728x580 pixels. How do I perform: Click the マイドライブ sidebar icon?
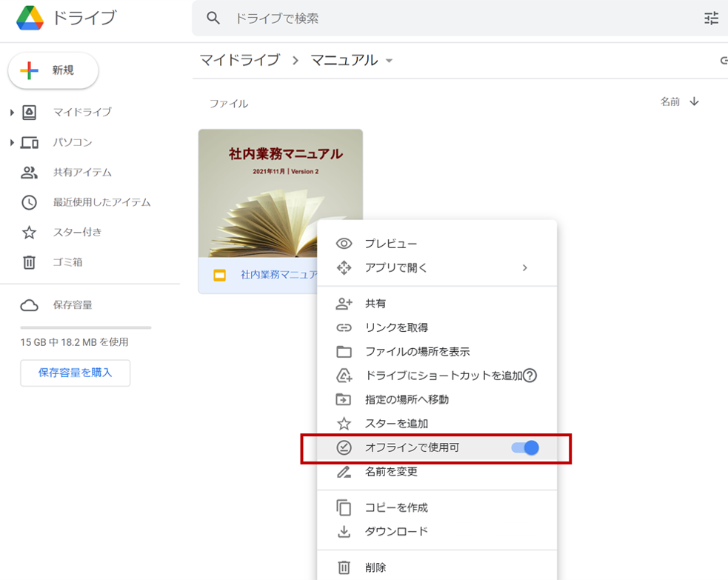click(29, 113)
